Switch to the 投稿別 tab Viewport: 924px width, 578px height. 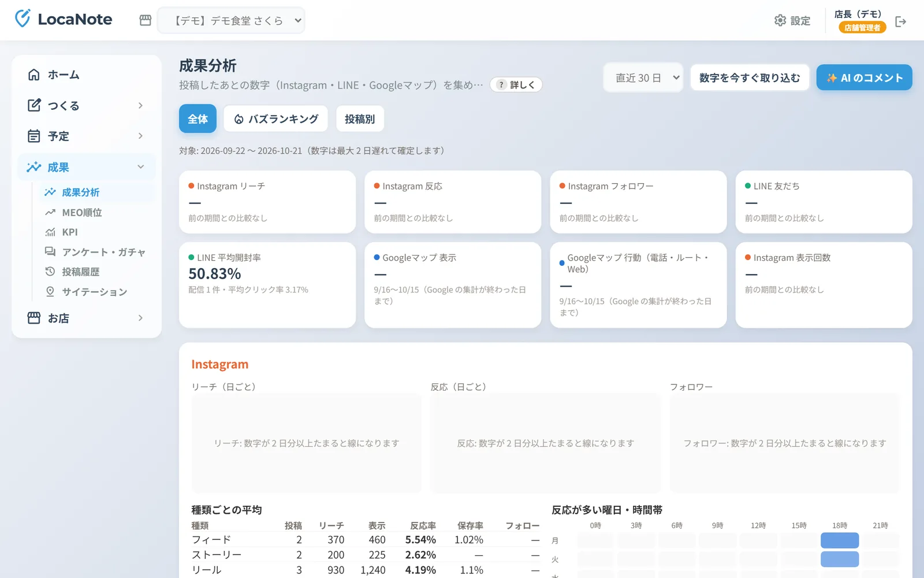pyautogui.click(x=360, y=118)
